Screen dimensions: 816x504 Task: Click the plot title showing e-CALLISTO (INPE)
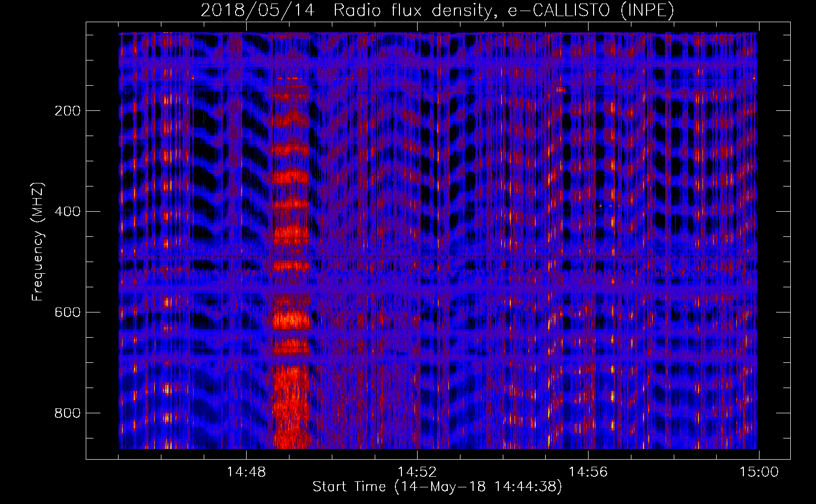coord(437,10)
